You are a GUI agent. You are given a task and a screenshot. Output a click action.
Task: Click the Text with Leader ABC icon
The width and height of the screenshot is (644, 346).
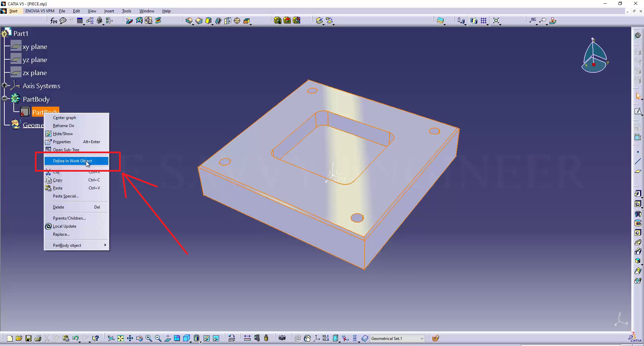(x=533, y=21)
